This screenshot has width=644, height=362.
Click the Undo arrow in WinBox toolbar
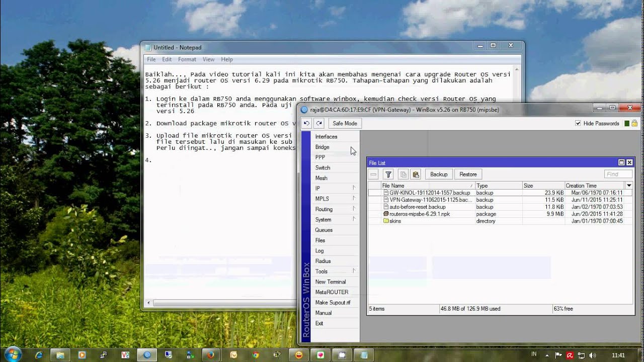306,123
